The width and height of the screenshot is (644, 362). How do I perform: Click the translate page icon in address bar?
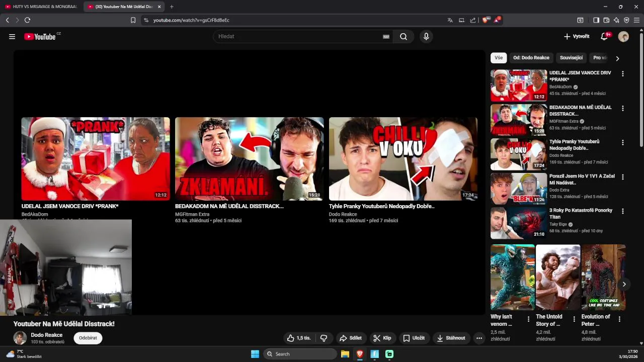point(450,20)
